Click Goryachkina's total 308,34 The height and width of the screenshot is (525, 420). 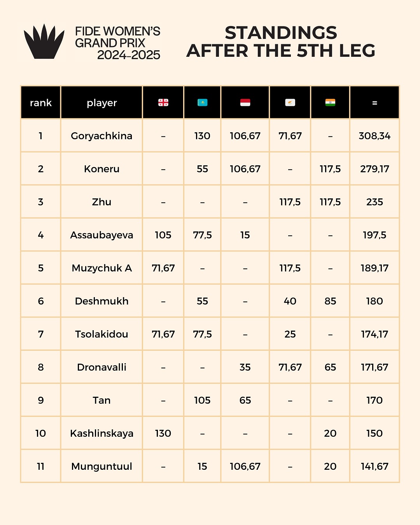point(374,136)
